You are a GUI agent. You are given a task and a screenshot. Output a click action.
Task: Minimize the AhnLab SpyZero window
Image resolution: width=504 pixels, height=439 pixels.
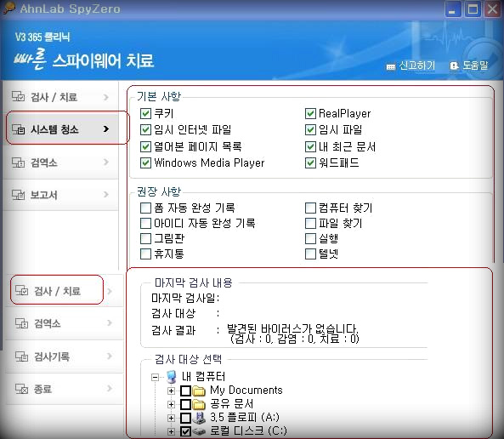[x=453, y=9]
